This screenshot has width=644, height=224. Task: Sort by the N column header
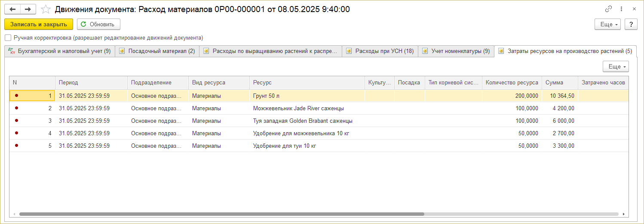32,82
